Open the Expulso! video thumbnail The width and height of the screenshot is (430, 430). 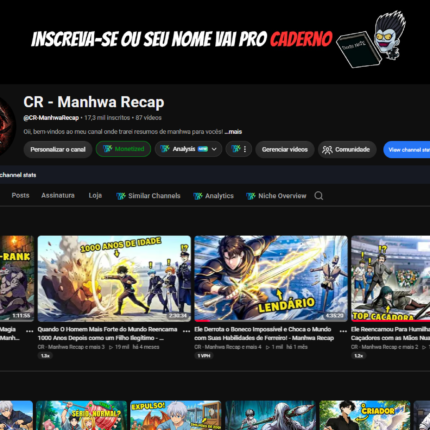click(x=176, y=415)
